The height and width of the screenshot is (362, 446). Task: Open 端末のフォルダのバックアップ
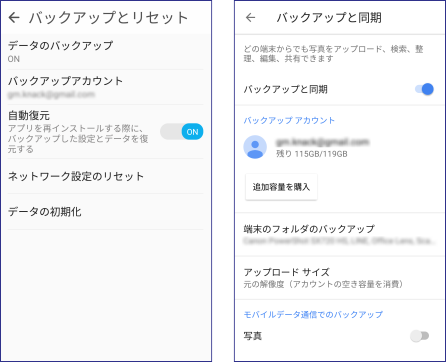340,235
